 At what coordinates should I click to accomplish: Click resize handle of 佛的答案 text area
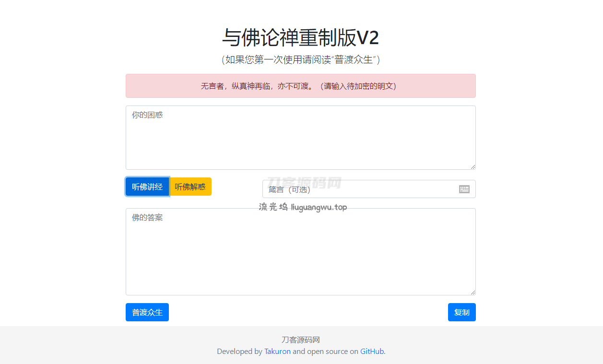point(473,292)
